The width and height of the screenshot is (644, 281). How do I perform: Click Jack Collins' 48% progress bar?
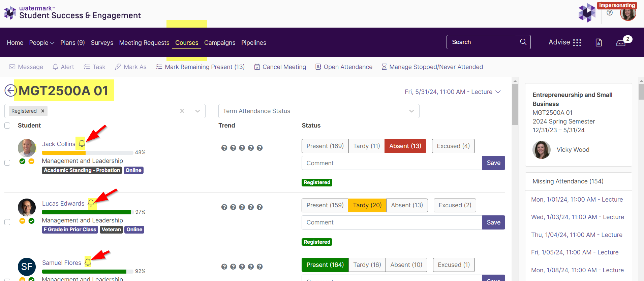[x=88, y=153]
